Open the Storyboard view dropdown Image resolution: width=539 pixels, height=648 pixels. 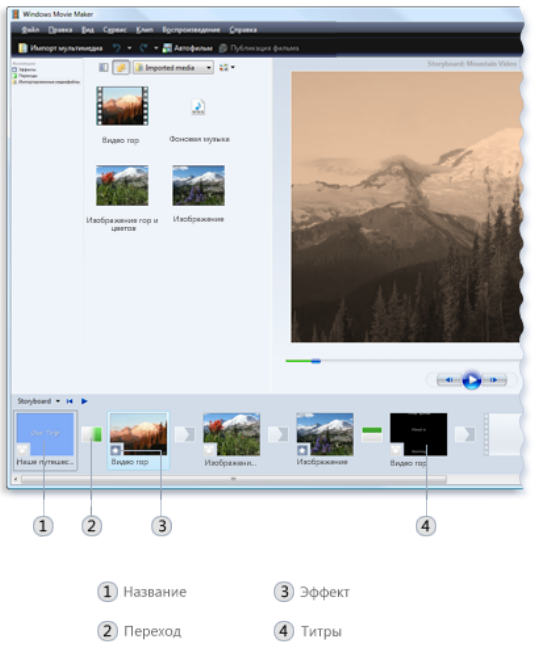(38, 401)
